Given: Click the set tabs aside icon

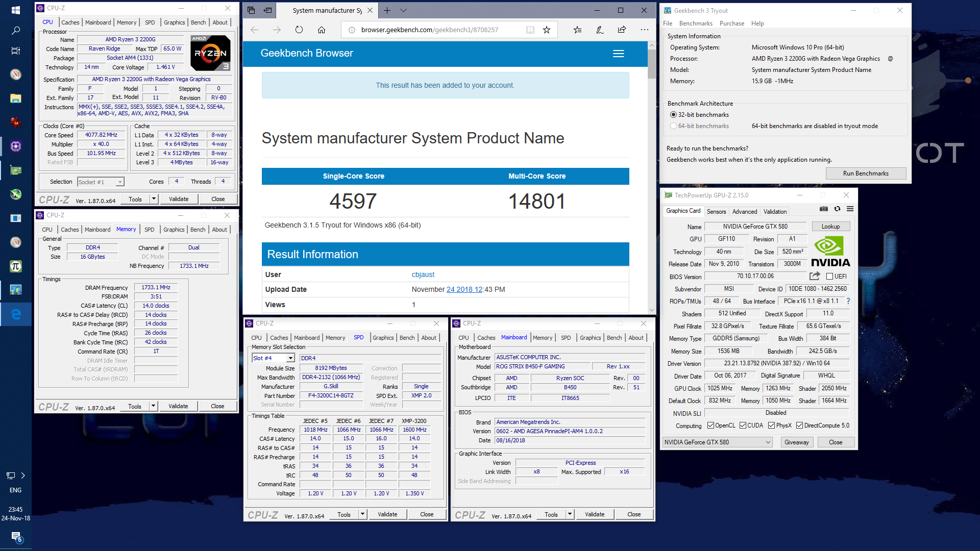Looking at the screenshot, I should click(268, 10).
